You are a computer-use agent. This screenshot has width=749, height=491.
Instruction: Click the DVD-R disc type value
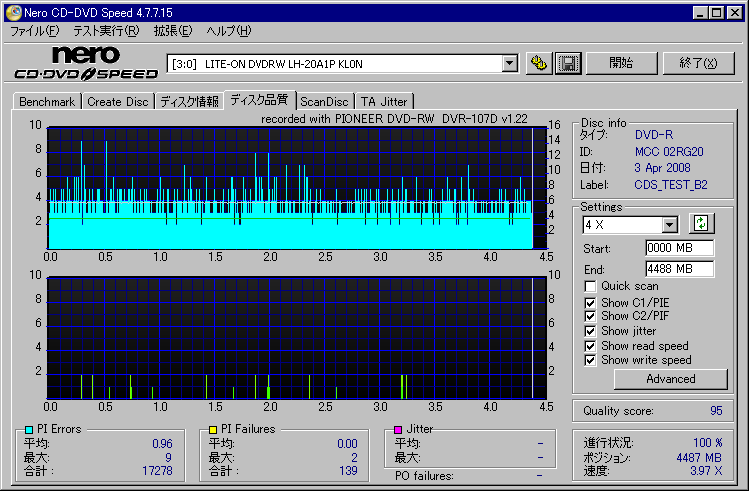[x=653, y=135]
